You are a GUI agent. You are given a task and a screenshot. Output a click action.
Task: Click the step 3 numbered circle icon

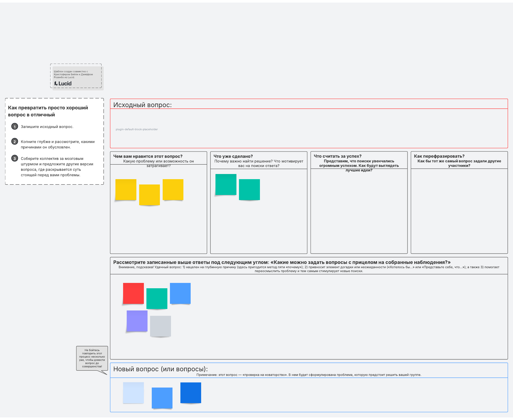15,158
